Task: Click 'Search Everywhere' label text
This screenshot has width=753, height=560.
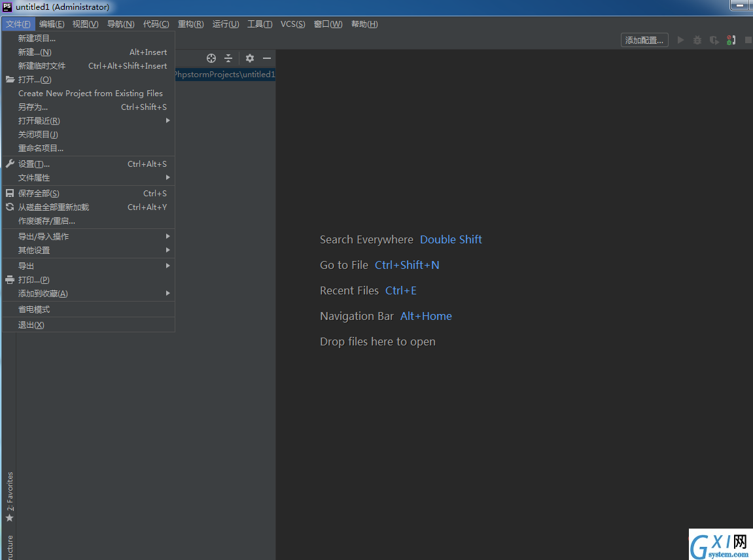Action: pos(366,239)
